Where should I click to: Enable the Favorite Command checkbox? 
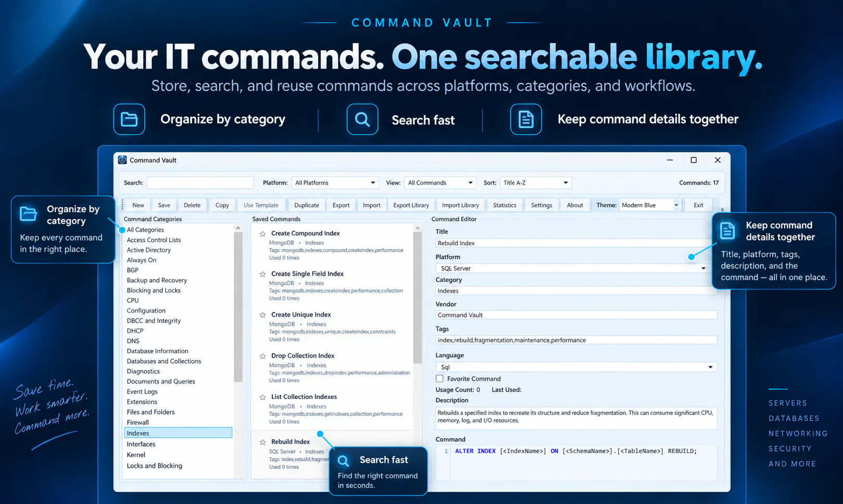pyautogui.click(x=439, y=379)
